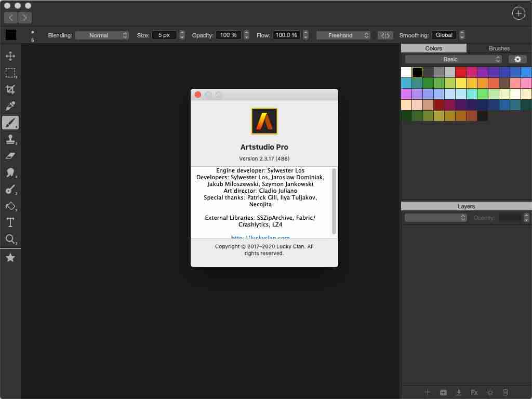The image size is (532, 399).
Task: Select the Eyedropper tool
Action: pyautogui.click(x=10, y=106)
